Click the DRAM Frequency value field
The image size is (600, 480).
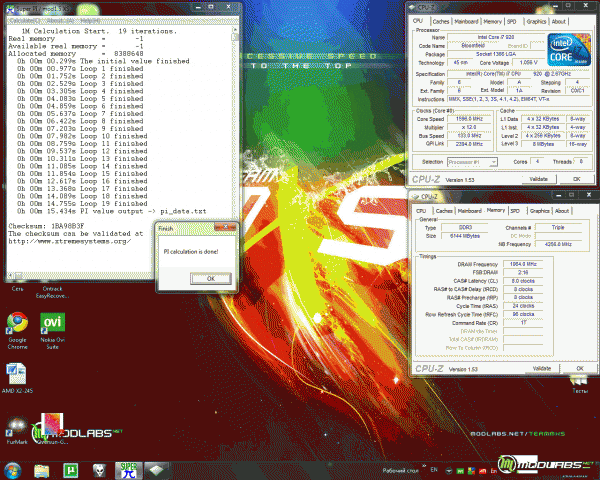click(x=523, y=264)
